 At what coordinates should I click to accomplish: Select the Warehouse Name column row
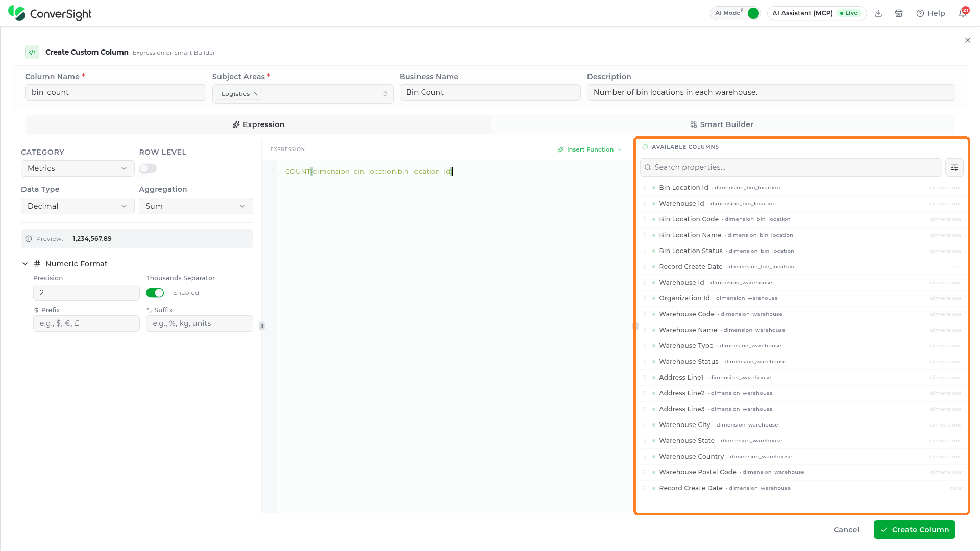(802, 330)
